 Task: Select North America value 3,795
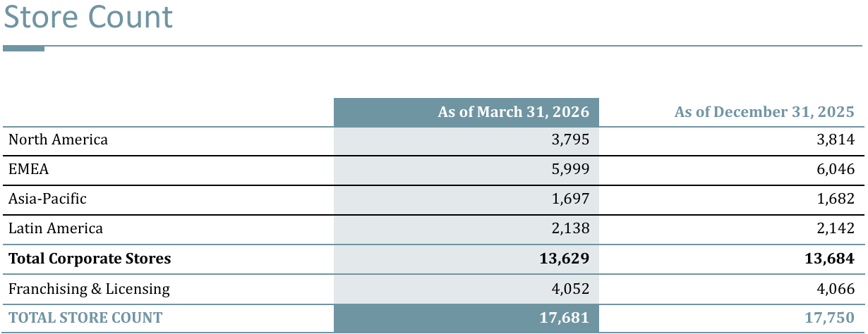click(x=570, y=140)
